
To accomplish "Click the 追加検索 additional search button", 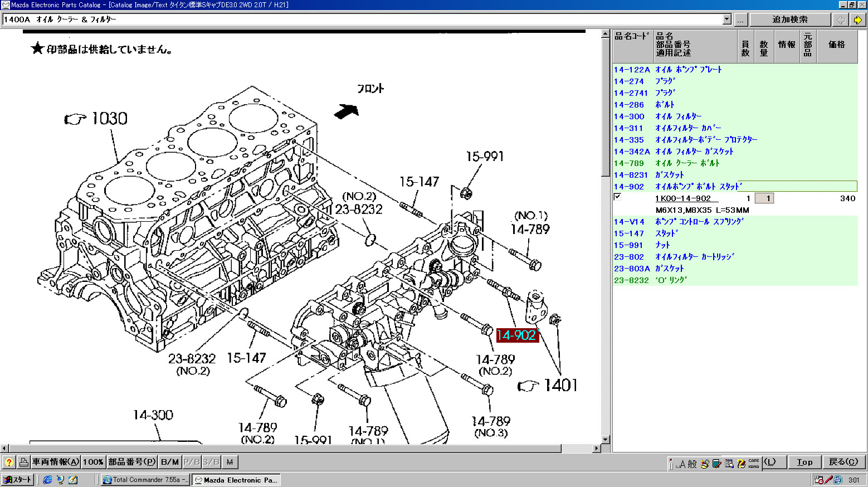I will [x=789, y=20].
